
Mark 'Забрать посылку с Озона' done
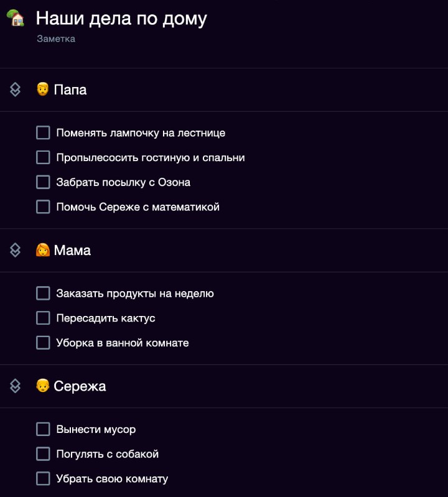click(x=43, y=182)
